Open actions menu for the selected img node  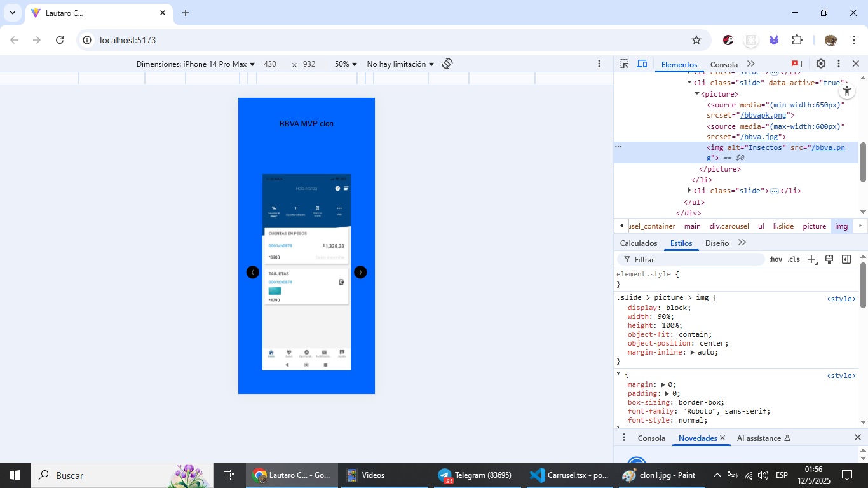pyautogui.click(x=618, y=147)
